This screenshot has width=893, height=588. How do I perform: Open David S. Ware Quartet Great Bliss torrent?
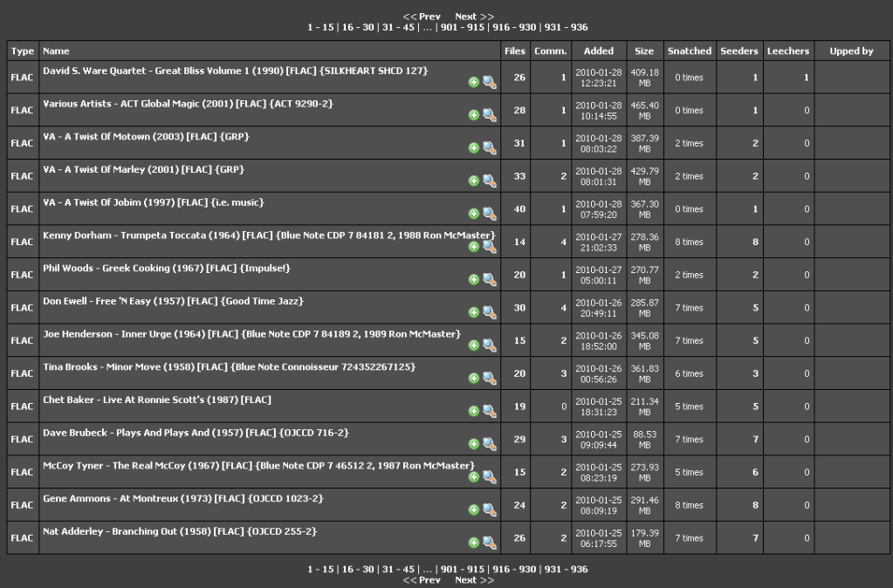point(235,72)
